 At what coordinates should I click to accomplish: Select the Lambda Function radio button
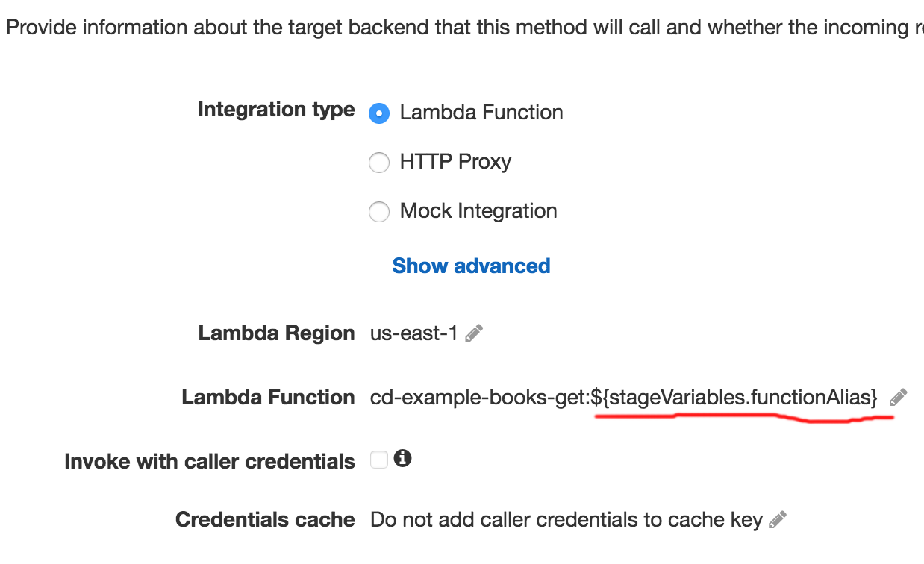[379, 113]
